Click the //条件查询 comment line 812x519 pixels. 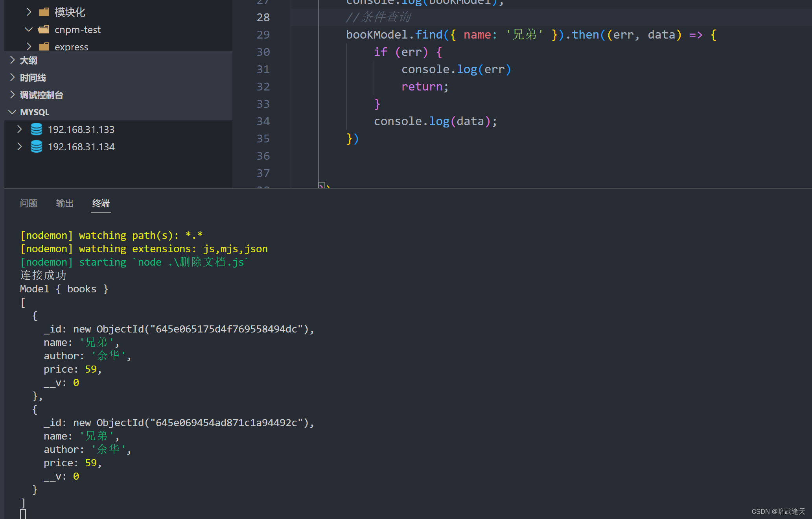coord(378,17)
